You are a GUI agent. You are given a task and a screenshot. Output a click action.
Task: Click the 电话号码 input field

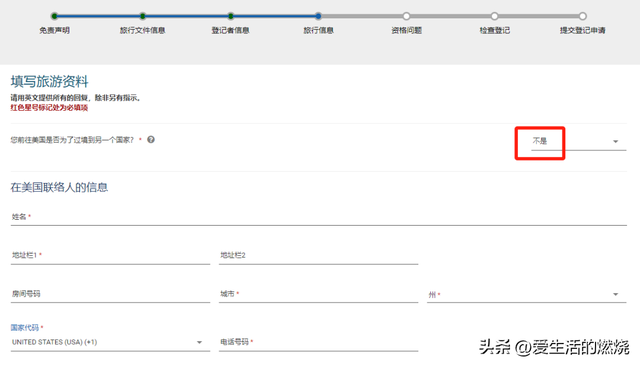318,342
